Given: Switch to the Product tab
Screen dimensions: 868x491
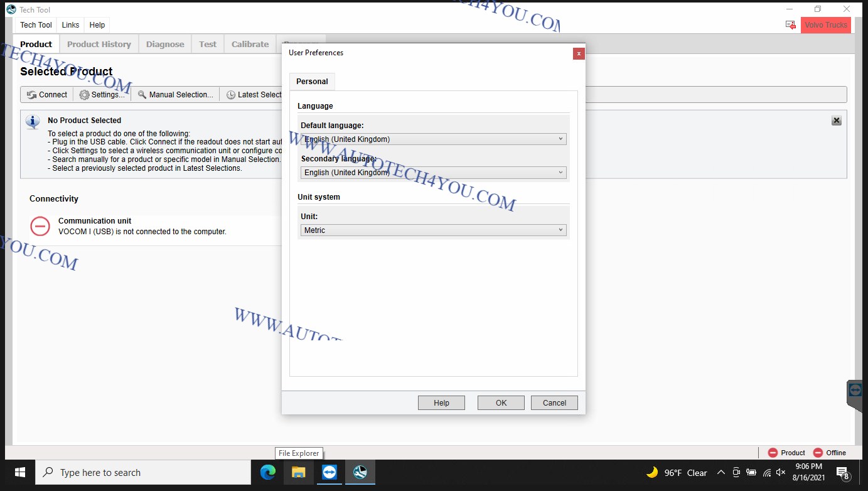Looking at the screenshot, I should pyautogui.click(x=36, y=44).
